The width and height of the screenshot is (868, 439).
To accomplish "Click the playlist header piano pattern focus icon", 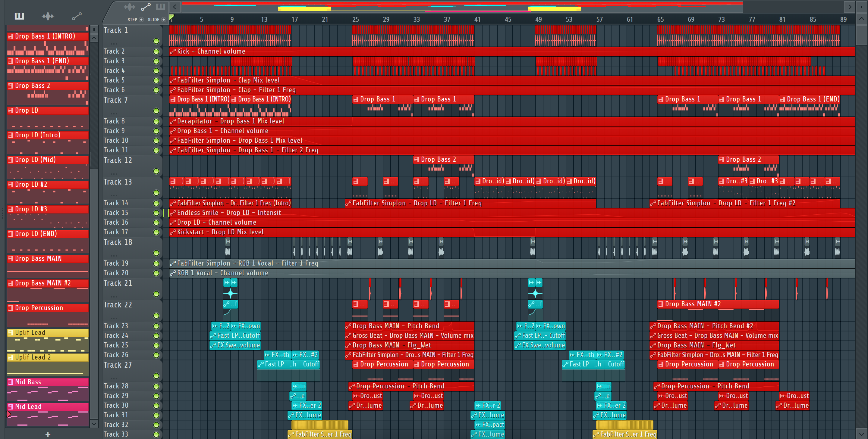I will [x=160, y=7].
